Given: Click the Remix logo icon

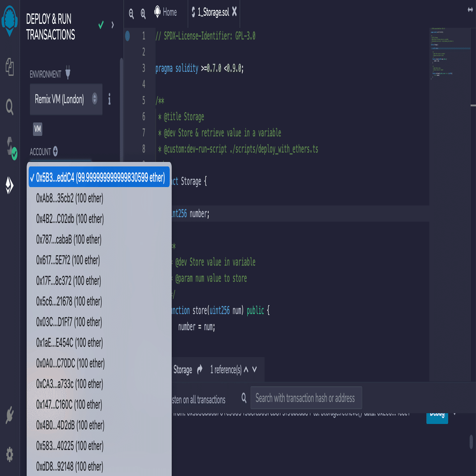Looking at the screenshot, I should [x=9, y=21].
